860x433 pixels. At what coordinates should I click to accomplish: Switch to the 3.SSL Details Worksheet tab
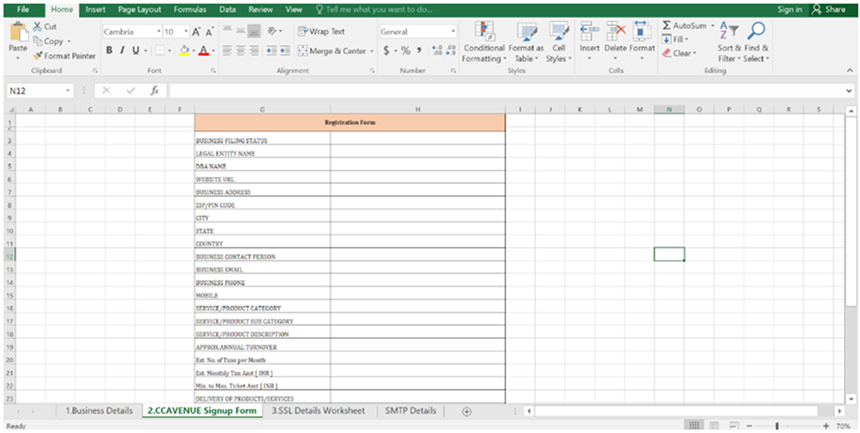tap(318, 411)
